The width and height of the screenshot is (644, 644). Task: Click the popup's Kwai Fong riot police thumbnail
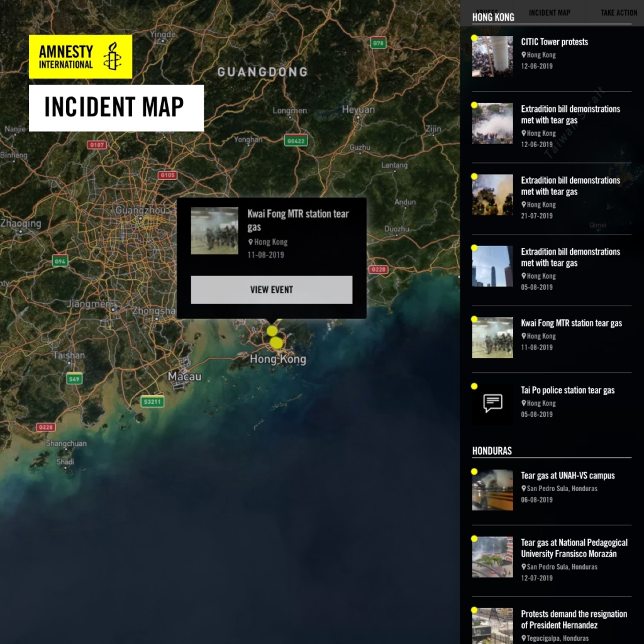pyautogui.click(x=214, y=231)
